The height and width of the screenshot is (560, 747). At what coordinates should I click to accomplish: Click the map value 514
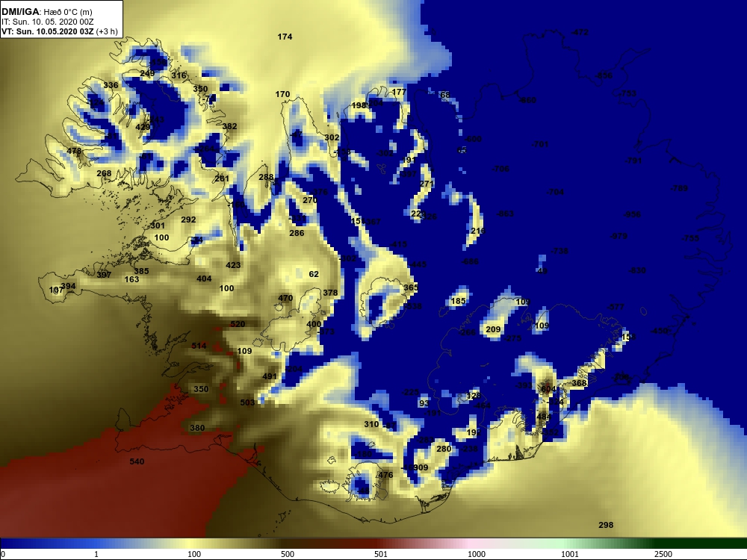click(x=199, y=346)
